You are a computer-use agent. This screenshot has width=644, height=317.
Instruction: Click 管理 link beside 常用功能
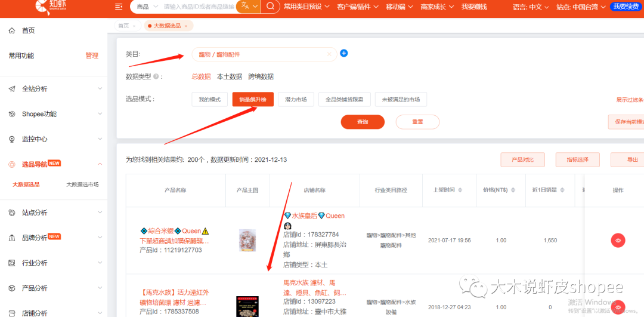pos(92,56)
